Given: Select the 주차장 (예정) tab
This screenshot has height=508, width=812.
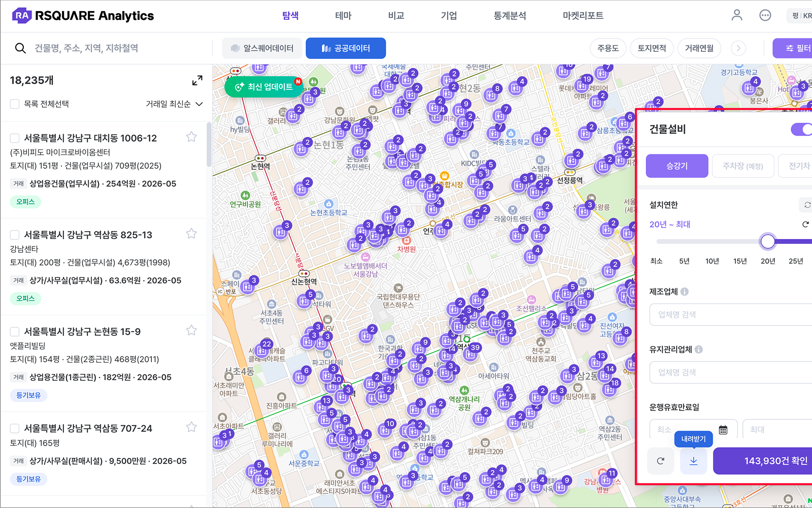Looking at the screenshot, I should (x=743, y=166).
